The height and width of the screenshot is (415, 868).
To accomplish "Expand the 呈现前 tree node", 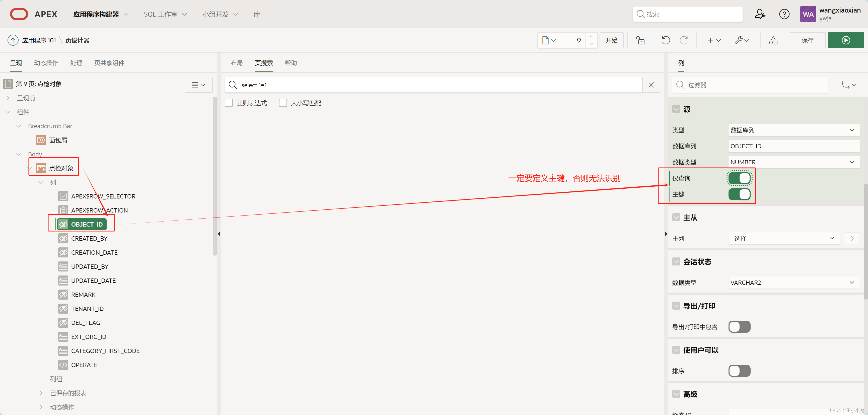I will (x=8, y=98).
